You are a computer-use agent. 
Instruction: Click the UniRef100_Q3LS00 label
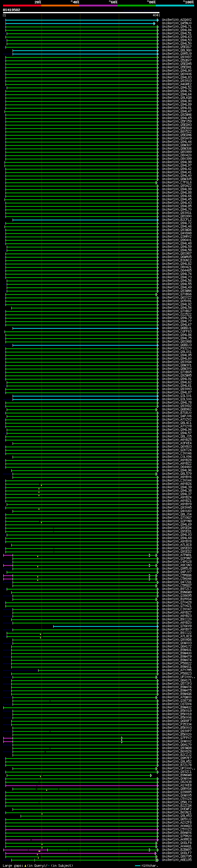177,399
